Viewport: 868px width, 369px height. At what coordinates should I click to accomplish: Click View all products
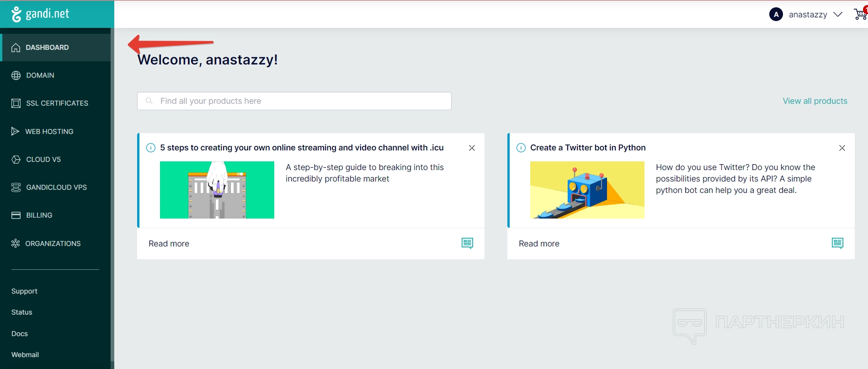pyautogui.click(x=815, y=101)
